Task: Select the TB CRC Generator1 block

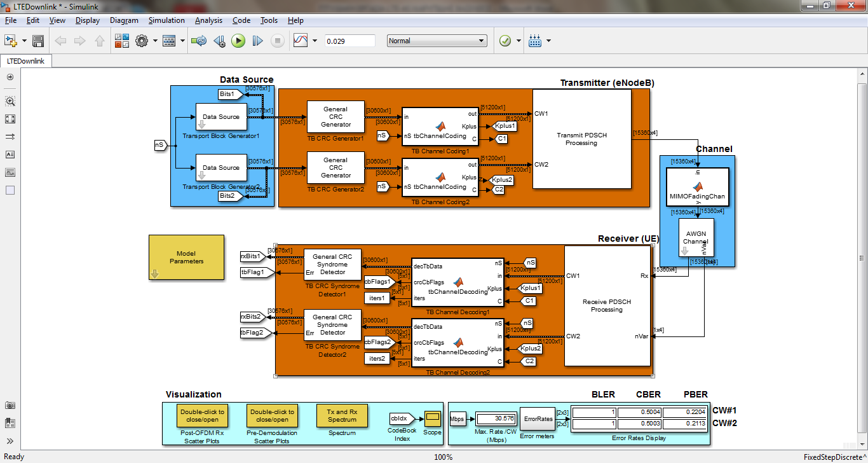Action: (336, 116)
